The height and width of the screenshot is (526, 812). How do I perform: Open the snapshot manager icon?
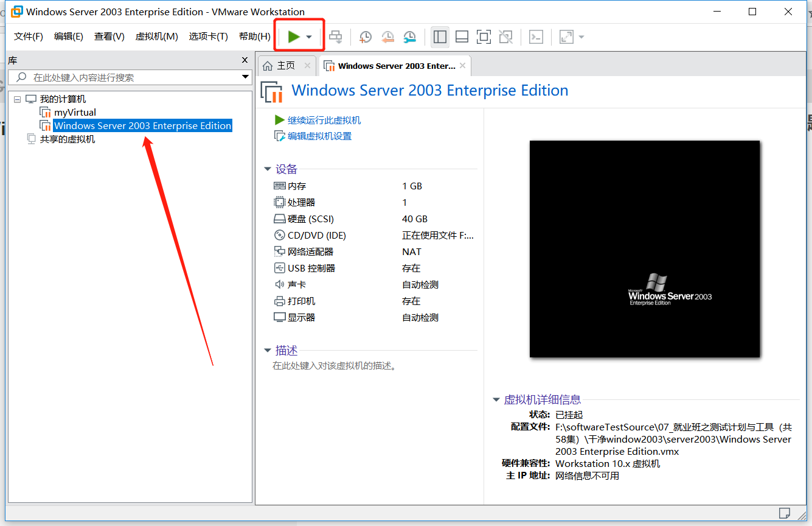(x=410, y=37)
